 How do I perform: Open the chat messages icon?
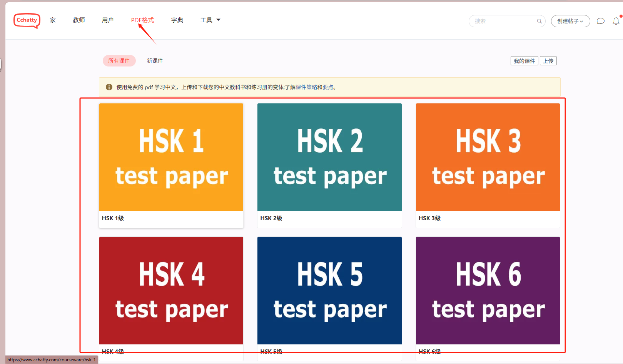pyautogui.click(x=600, y=21)
